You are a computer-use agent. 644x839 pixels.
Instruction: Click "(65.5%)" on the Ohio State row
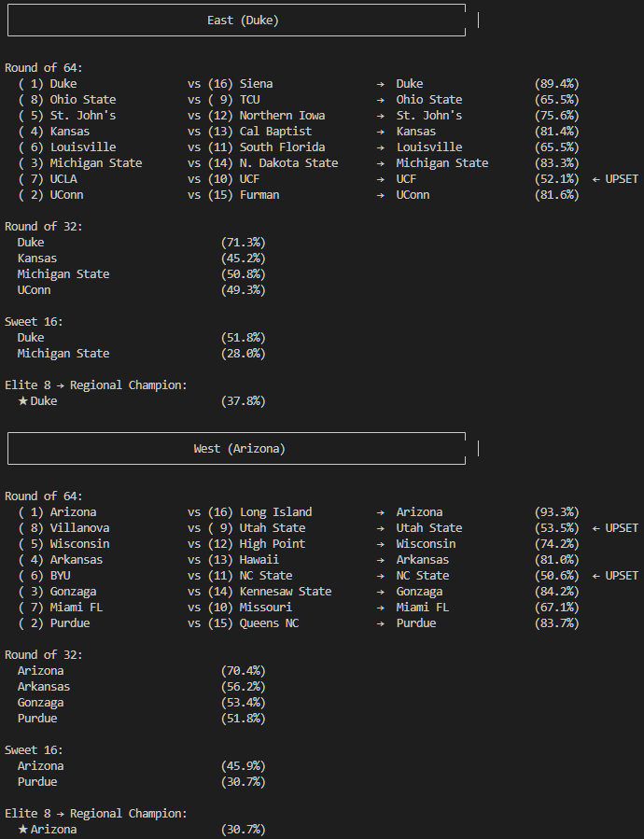[557, 100]
